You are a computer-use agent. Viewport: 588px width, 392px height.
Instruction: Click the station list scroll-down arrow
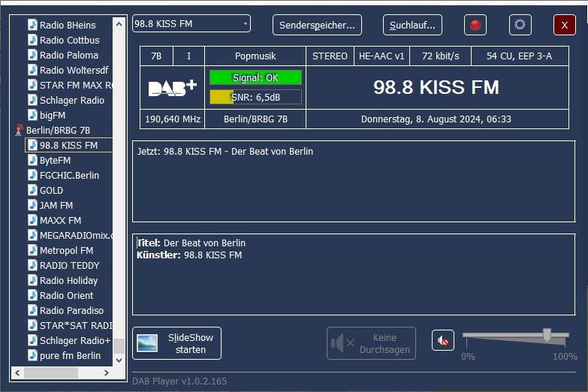click(x=119, y=360)
